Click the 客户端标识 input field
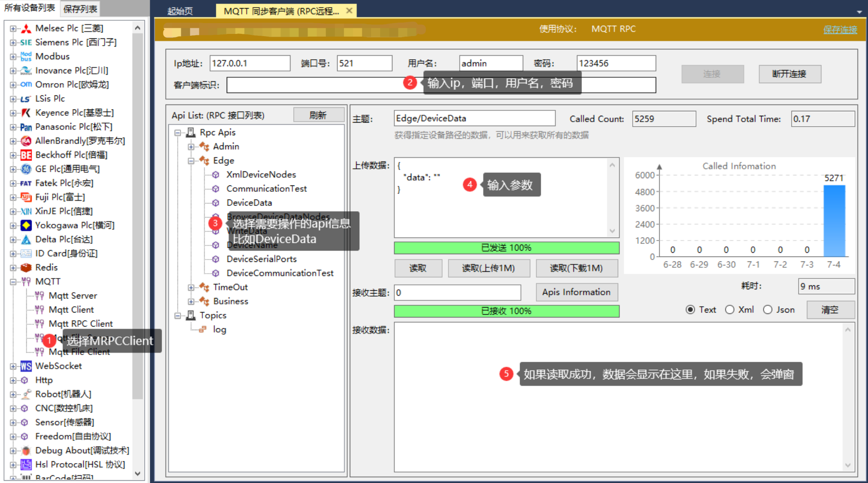 pos(317,85)
